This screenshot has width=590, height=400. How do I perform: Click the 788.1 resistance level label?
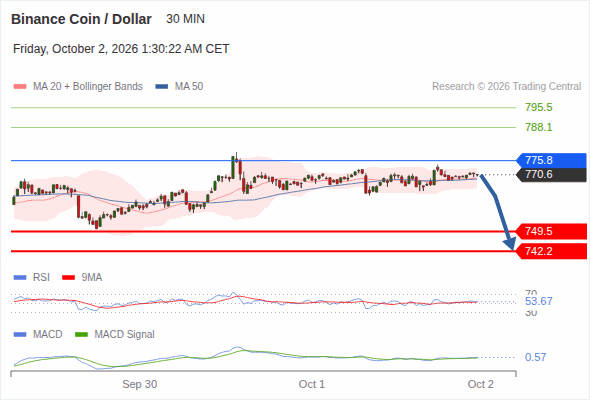pyautogui.click(x=539, y=128)
